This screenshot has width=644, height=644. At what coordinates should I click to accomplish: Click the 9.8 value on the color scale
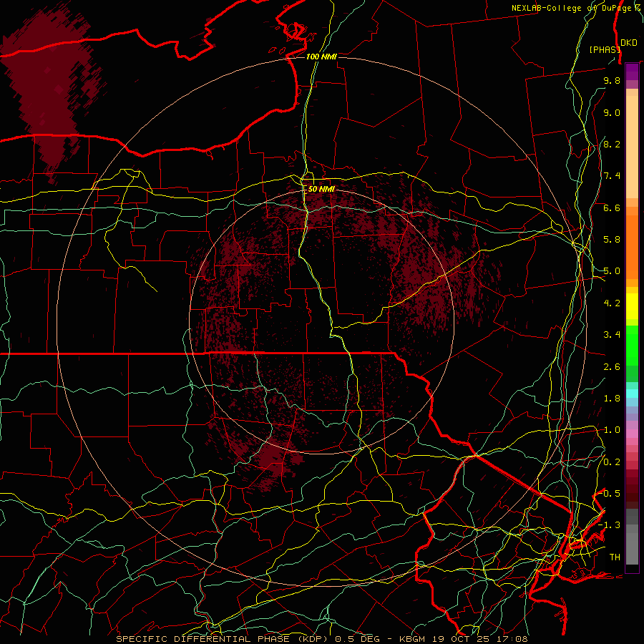(612, 80)
